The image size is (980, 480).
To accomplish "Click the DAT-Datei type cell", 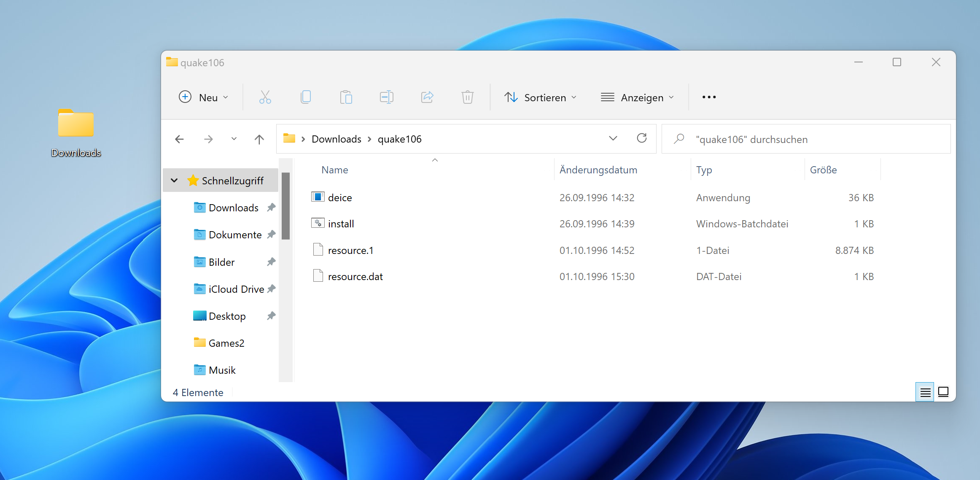I will (719, 276).
